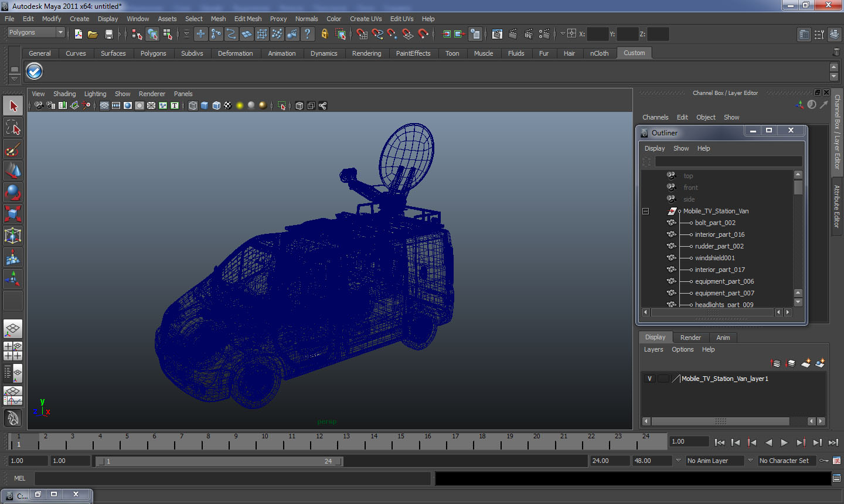Create a new scene file icon

(79, 34)
